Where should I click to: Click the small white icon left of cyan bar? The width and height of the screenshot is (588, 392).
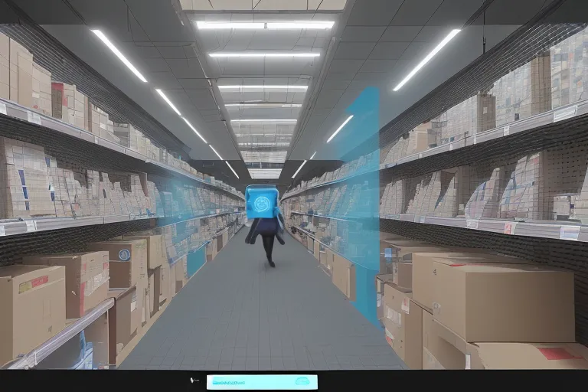[194, 381]
